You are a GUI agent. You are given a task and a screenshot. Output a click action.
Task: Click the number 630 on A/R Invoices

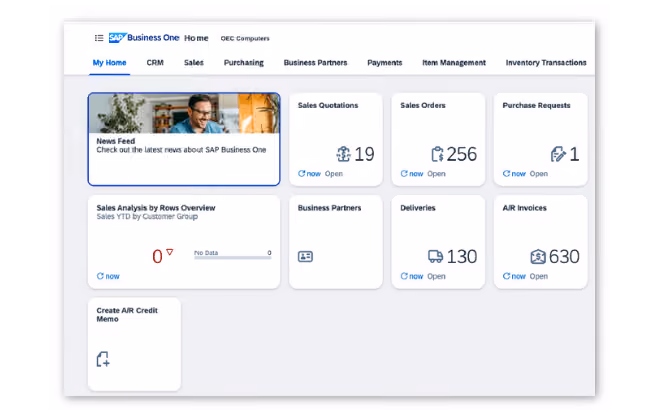(564, 256)
